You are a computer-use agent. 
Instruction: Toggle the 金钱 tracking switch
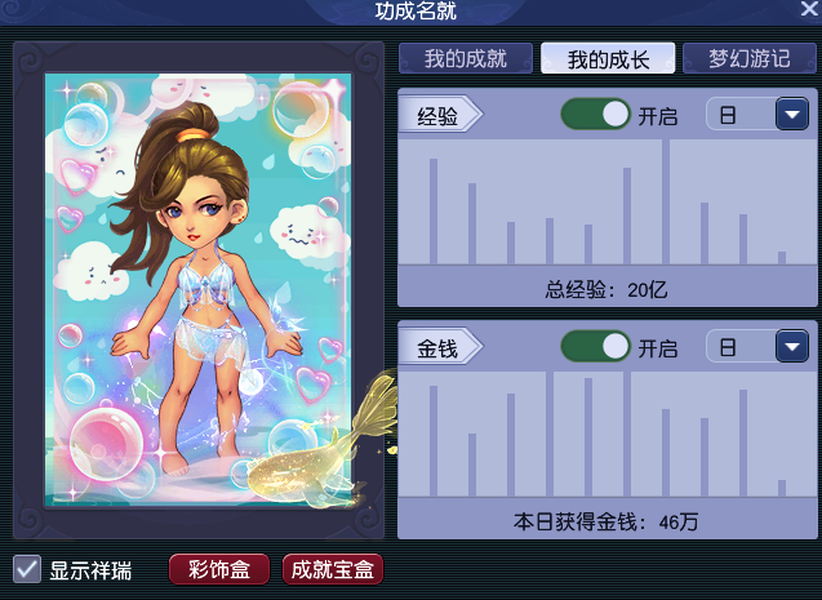596,346
